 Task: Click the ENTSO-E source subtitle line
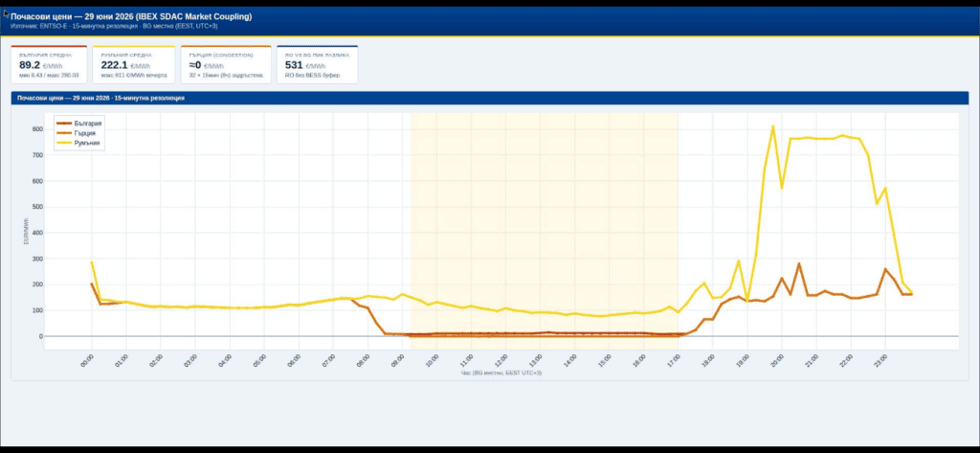[114, 26]
